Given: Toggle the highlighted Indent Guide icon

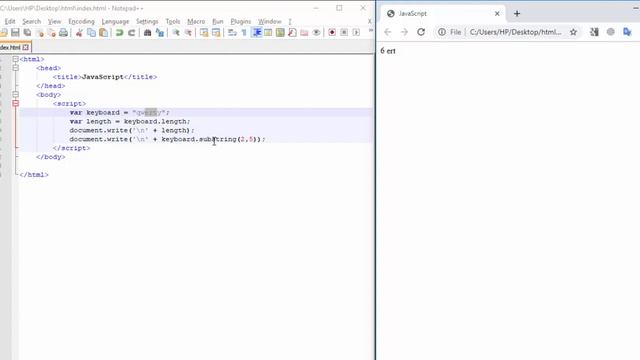Looking at the screenshot, I should 257,33.
